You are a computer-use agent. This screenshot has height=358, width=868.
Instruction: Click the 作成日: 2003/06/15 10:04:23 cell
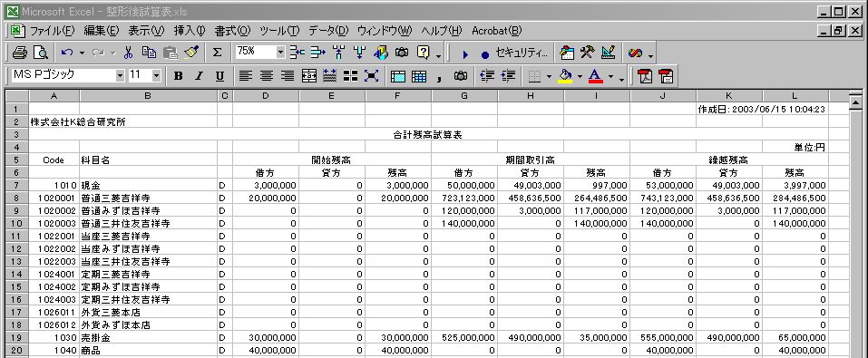(x=762, y=110)
